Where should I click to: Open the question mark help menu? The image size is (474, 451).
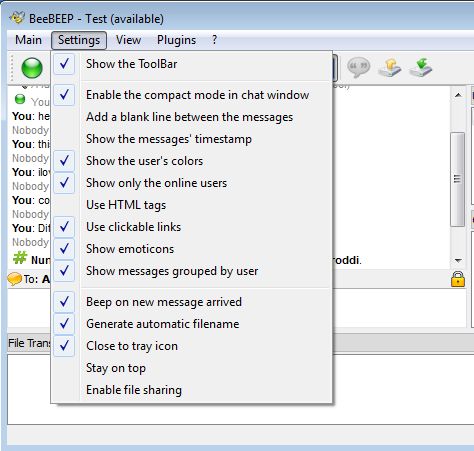[214, 40]
